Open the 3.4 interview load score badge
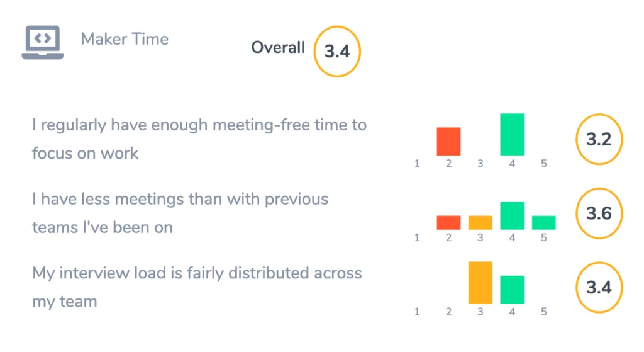The height and width of the screenshot is (352, 644). pyautogui.click(x=599, y=287)
